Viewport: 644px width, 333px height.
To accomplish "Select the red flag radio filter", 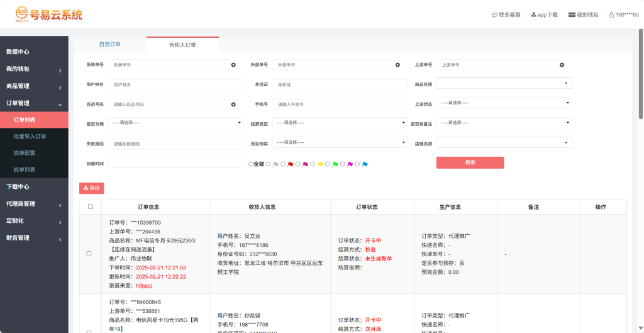I will (283, 164).
